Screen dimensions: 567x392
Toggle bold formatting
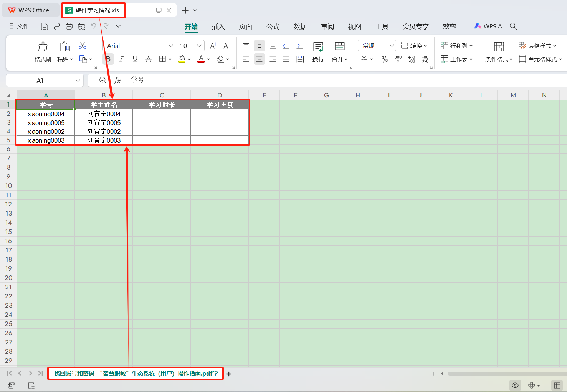[x=108, y=59]
